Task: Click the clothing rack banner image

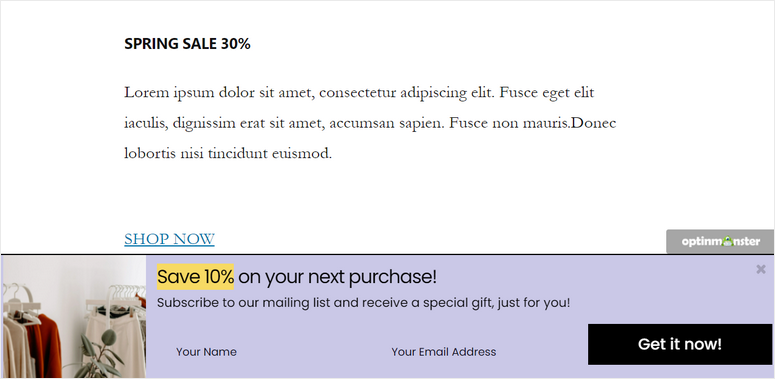Action: [x=74, y=316]
